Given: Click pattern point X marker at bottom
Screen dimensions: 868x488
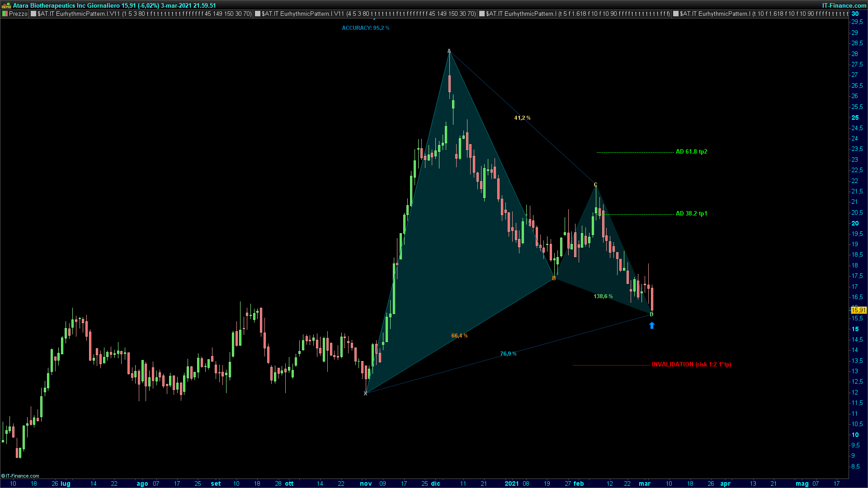Looking at the screenshot, I should tap(365, 394).
